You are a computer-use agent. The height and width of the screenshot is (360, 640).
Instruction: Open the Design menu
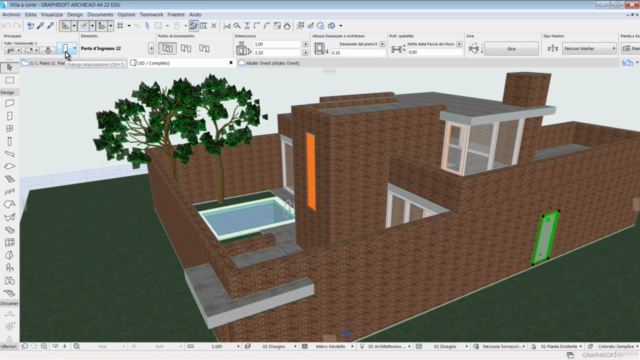coord(75,14)
